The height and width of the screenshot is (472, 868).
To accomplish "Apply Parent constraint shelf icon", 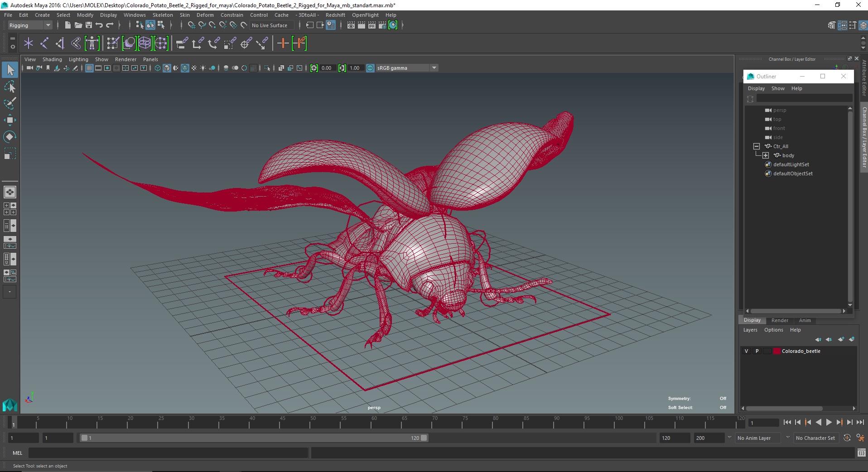I will click(x=182, y=43).
